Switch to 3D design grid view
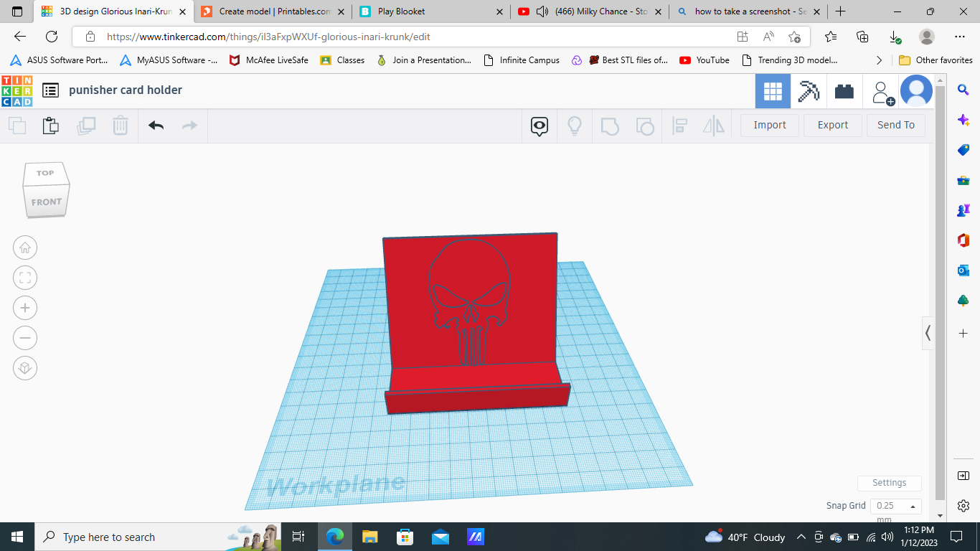980x551 pixels. [773, 91]
